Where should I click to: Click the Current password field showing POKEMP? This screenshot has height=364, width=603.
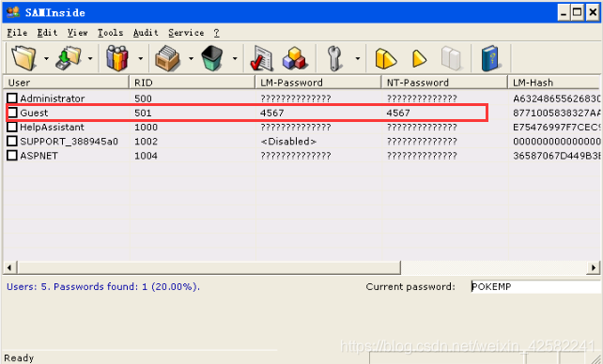(535, 287)
